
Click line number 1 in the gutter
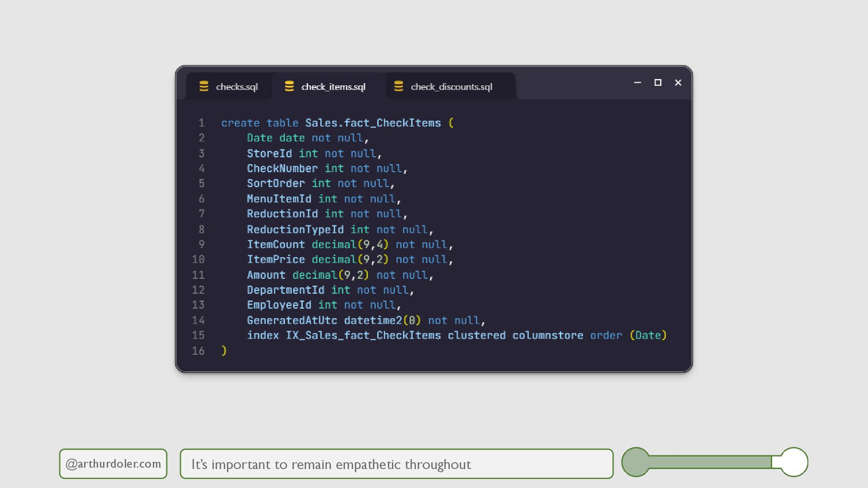click(x=201, y=123)
